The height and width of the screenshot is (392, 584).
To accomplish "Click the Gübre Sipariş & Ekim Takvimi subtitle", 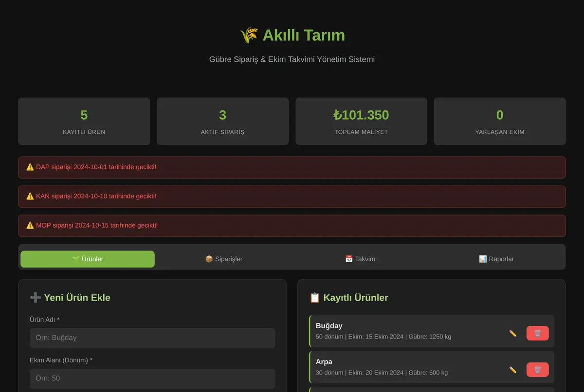I will 292,59.
